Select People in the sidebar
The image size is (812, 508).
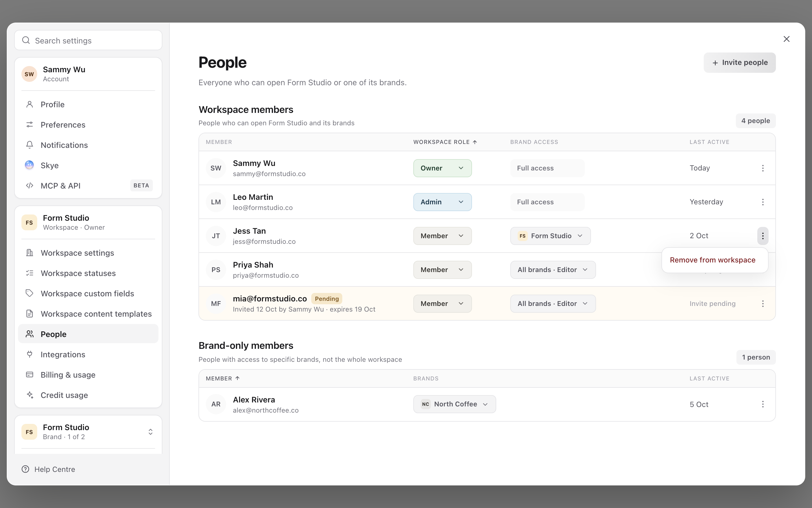pos(88,334)
